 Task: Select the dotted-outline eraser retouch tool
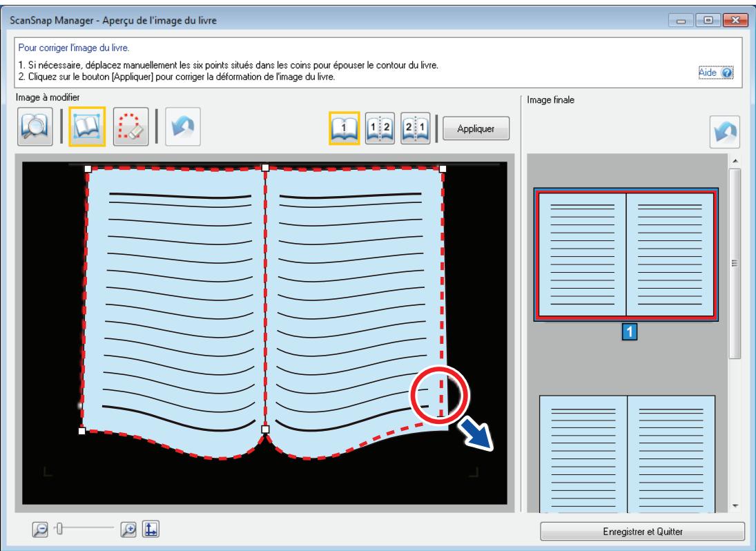pyautogui.click(x=130, y=127)
